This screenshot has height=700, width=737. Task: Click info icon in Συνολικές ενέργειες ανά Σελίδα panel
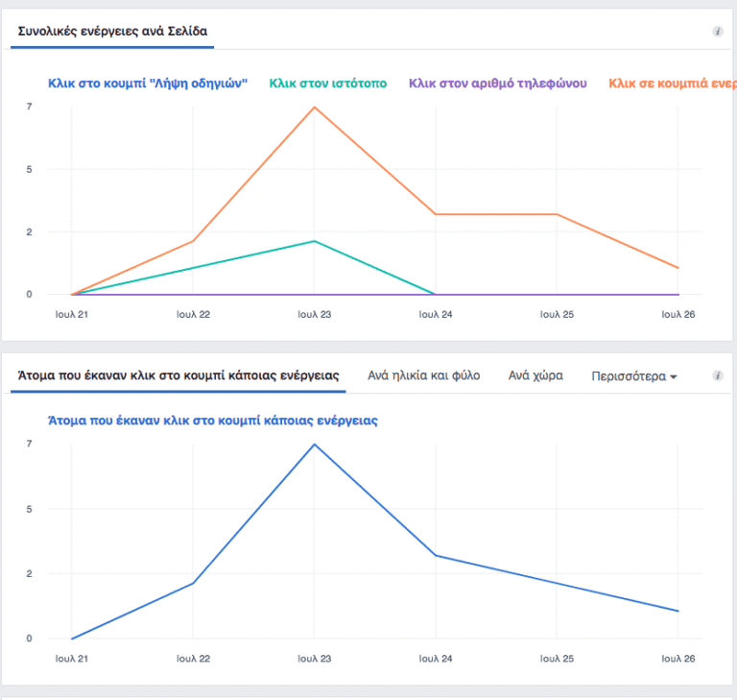click(x=717, y=32)
